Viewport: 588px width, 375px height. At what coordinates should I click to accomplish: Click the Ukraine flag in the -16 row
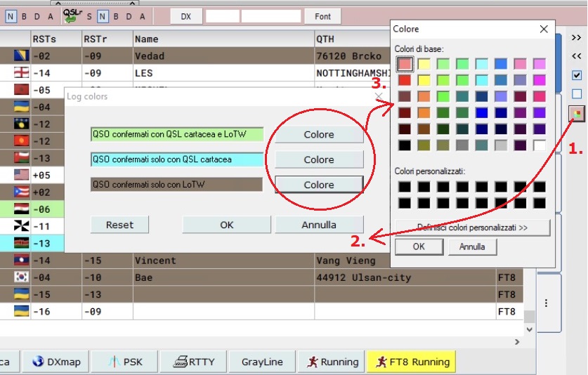(21, 311)
